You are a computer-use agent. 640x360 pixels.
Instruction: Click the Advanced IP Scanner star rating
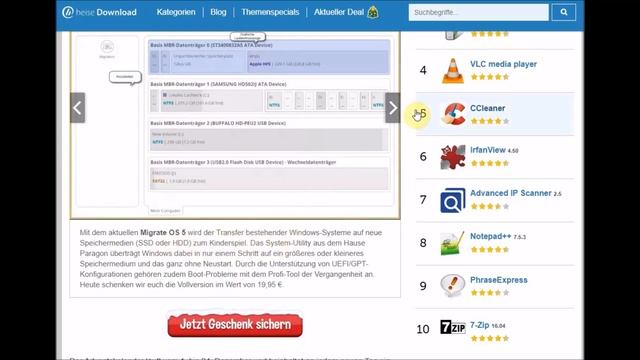pos(490,207)
